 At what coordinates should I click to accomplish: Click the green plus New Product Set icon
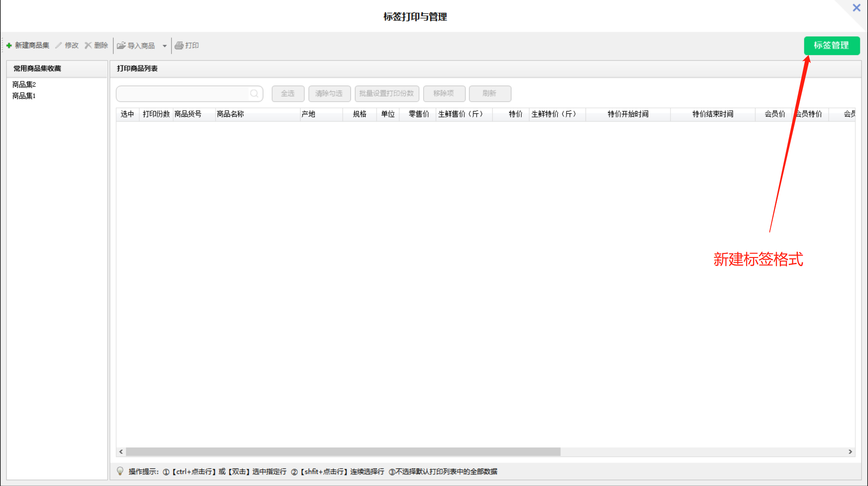[x=9, y=46]
